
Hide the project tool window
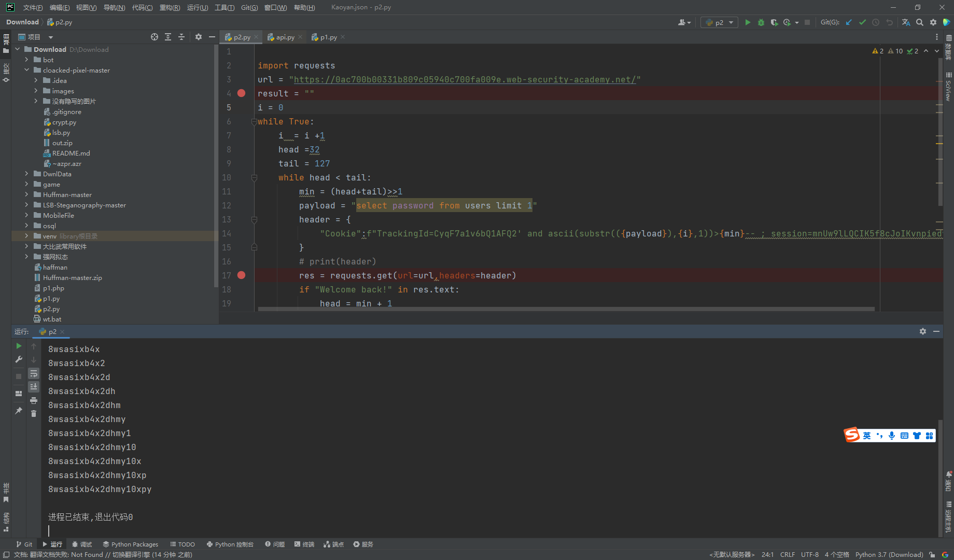[212, 37]
